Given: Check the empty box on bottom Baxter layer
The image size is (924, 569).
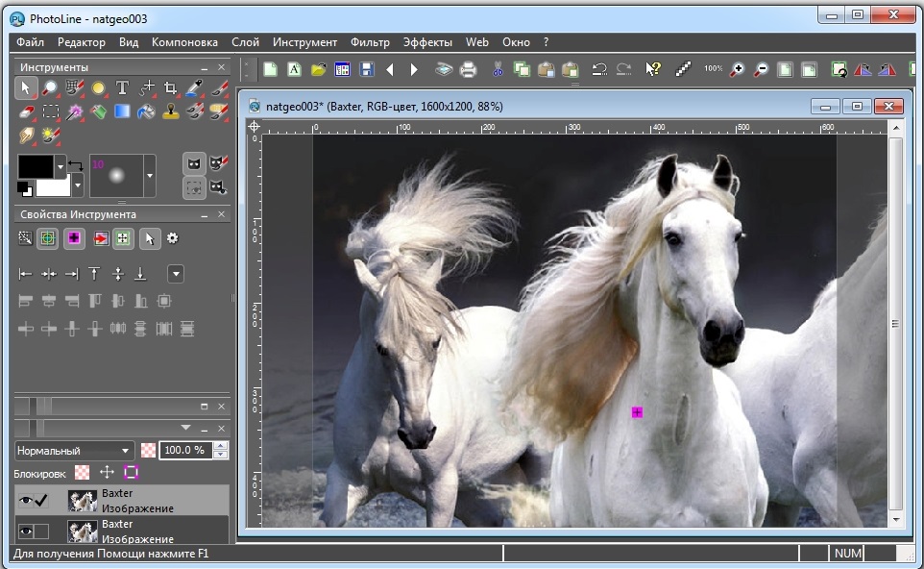Looking at the screenshot, I should pos(42,531).
